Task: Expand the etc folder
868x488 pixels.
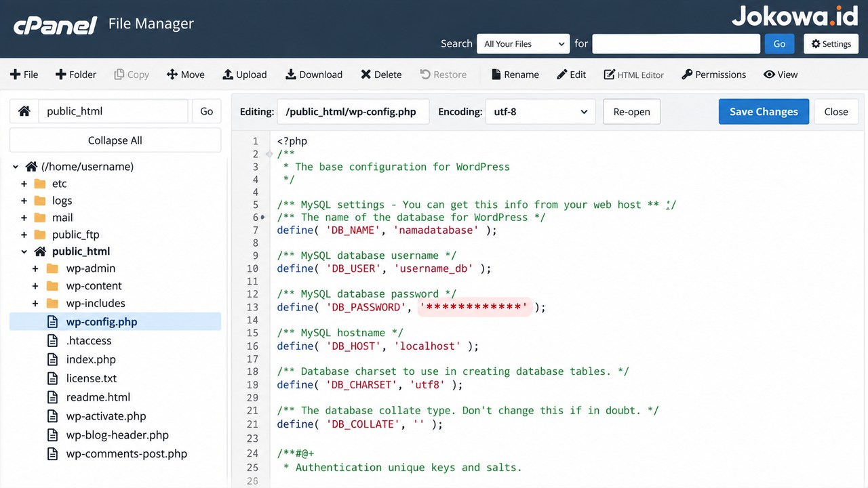Action: [x=24, y=184]
